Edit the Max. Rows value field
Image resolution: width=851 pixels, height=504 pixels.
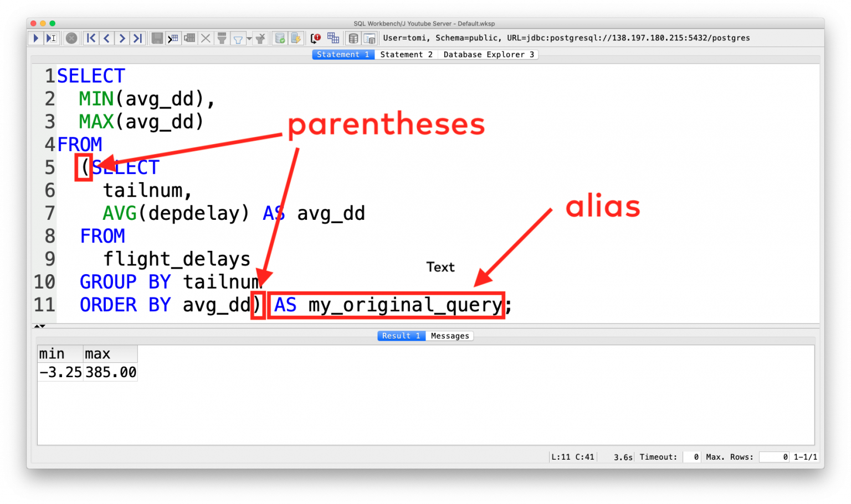775,456
